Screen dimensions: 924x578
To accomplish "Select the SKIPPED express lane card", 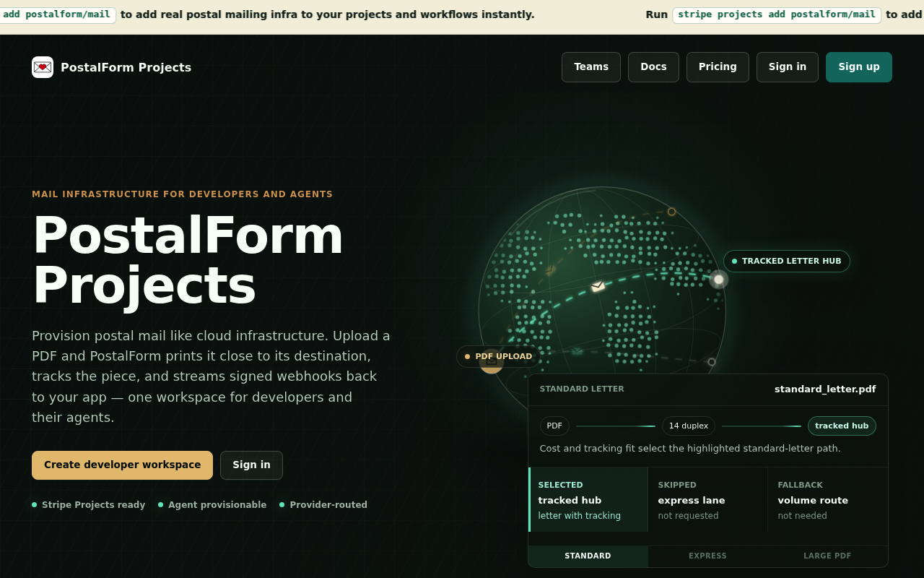I will click(x=707, y=500).
